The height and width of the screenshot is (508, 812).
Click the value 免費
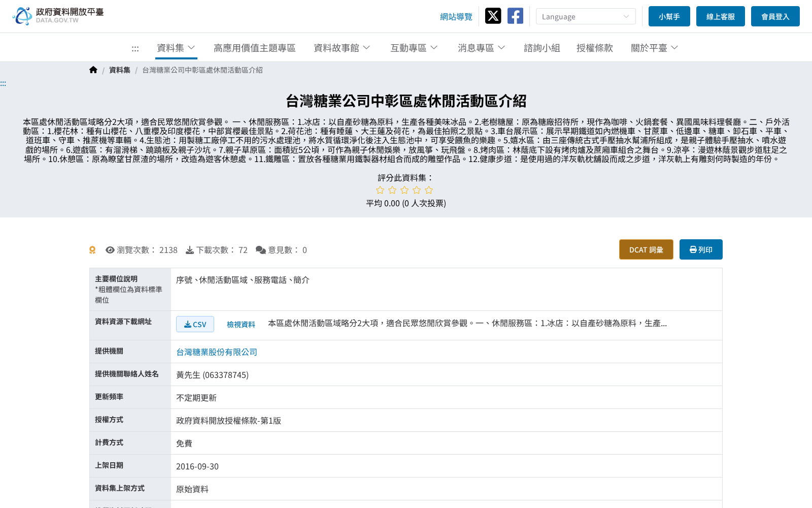[x=184, y=443]
